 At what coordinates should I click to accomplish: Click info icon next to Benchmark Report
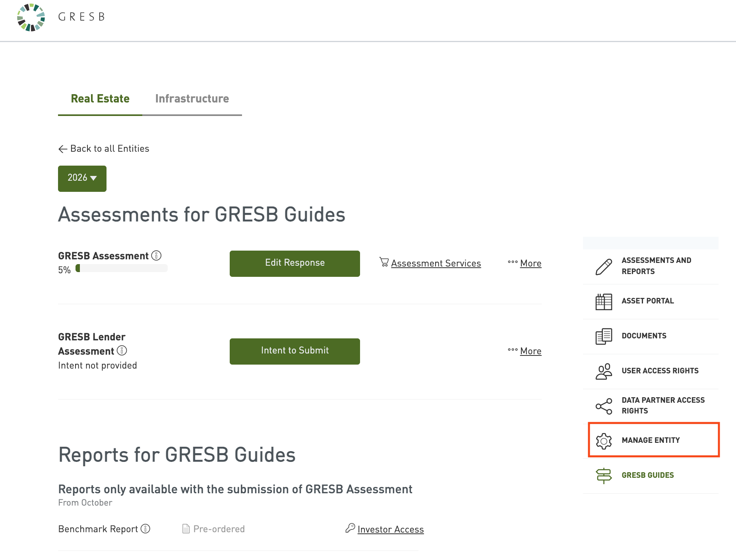click(x=145, y=529)
